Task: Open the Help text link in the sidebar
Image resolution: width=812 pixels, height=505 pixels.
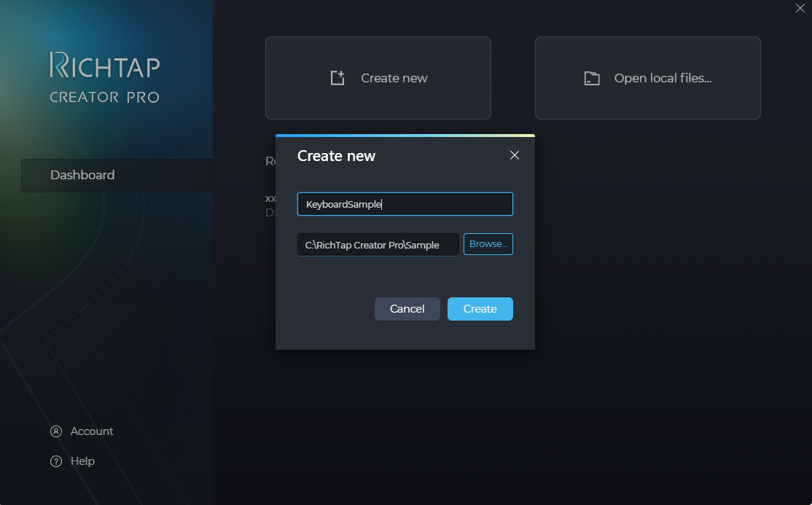Action: coord(82,461)
